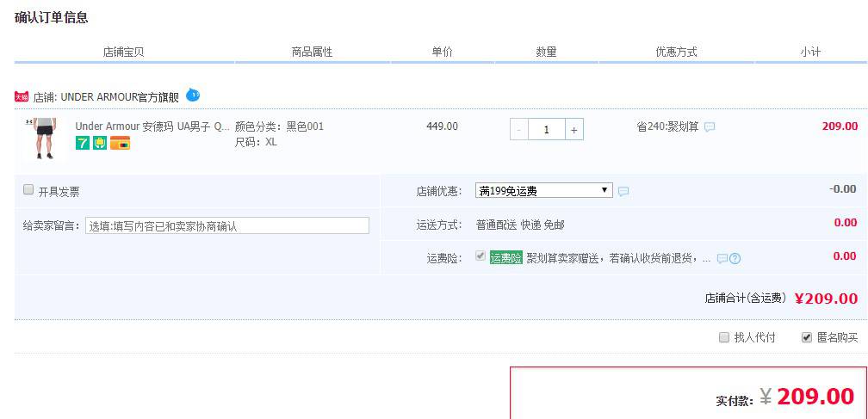Click the 普通配送 快递 免邮 shipping text

pyautogui.click(x=520, y=225)
